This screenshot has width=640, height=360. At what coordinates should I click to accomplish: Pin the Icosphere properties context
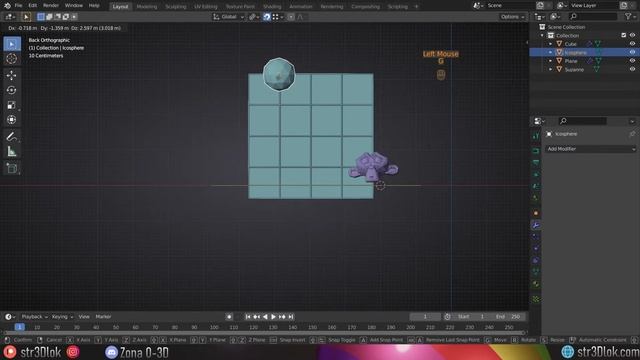[632, 134]
